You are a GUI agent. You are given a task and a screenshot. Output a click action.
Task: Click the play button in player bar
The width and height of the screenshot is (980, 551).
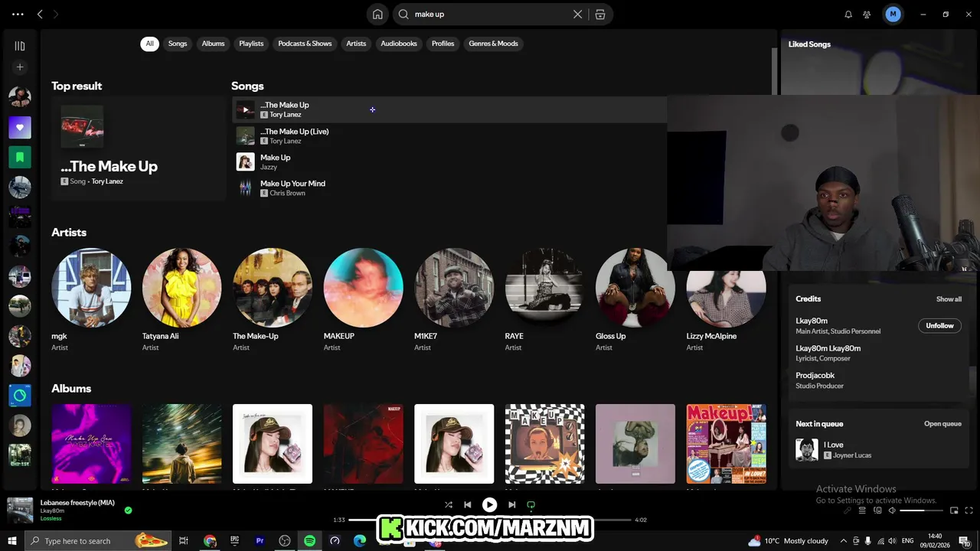pyautogui.click(x=489, y=505)
